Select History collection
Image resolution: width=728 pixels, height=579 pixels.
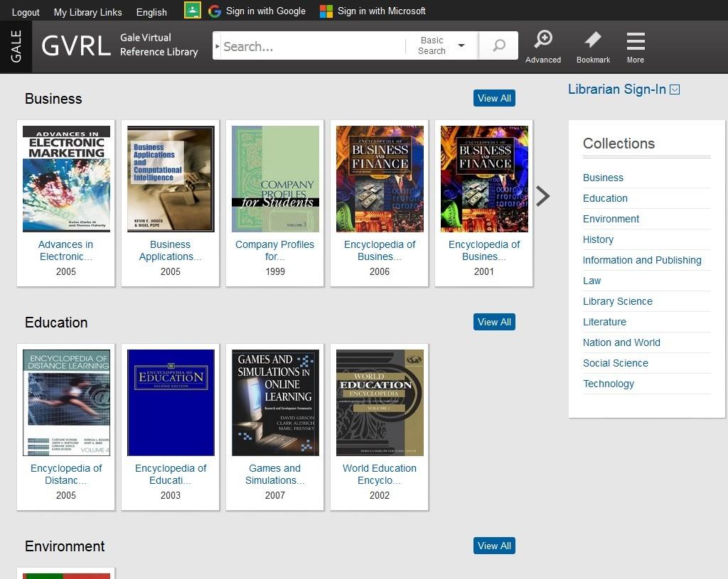tap(598, 239)
